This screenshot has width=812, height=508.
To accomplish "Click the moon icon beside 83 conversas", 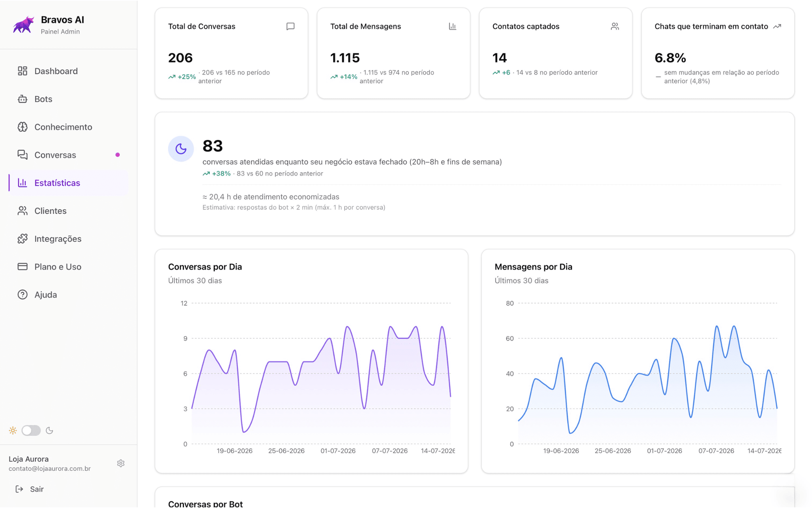I will (x=181, y=149).
